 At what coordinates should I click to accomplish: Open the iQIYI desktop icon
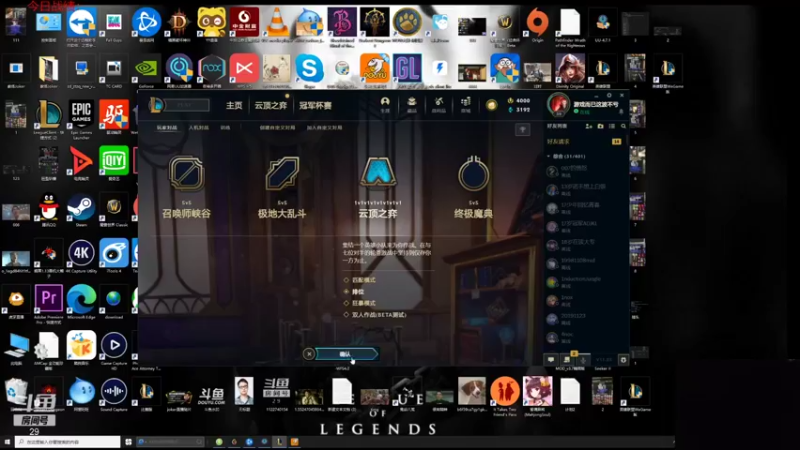[114, 162]
